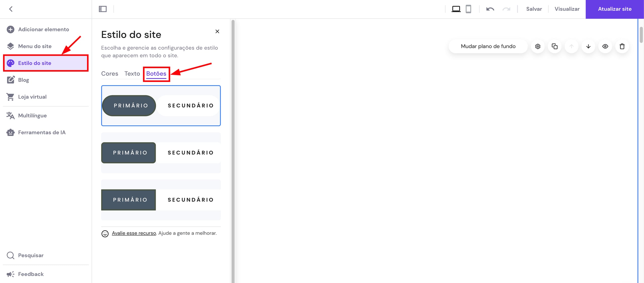Image resolution: width=644 pixels, height=283 pixels.
Task: Click Mudar plano de fundo button
Action: pyautogui.click(x=488, y=46)
